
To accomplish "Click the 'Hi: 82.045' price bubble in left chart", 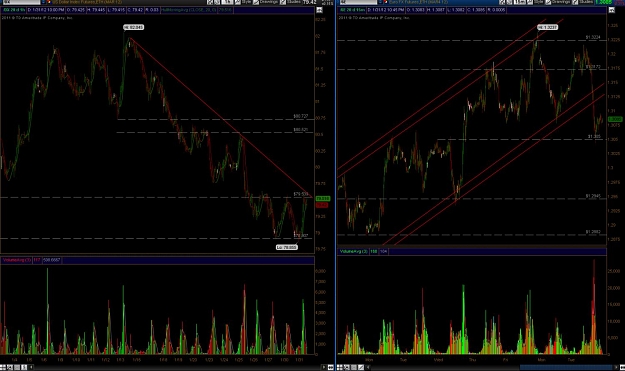I will pos(134,27).
